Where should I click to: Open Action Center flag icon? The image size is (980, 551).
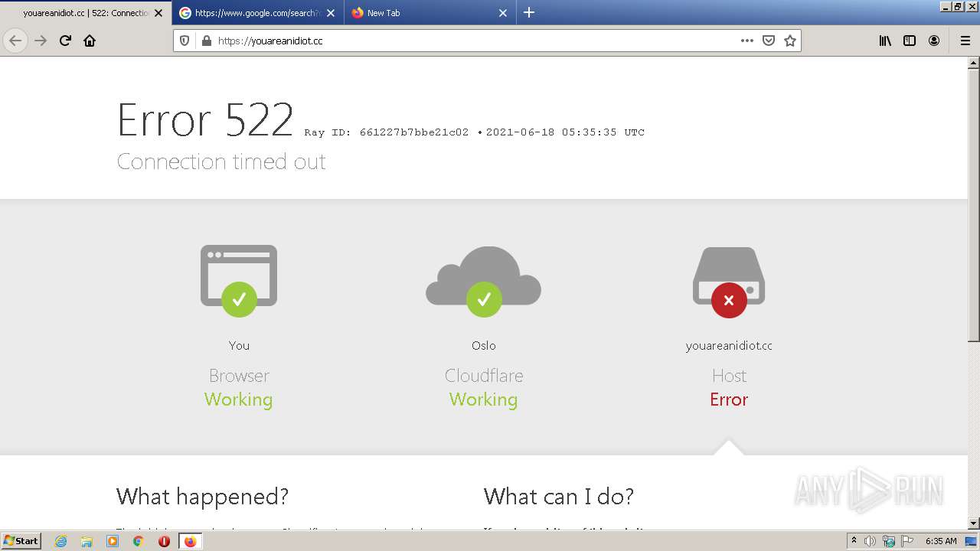point(907,541)
